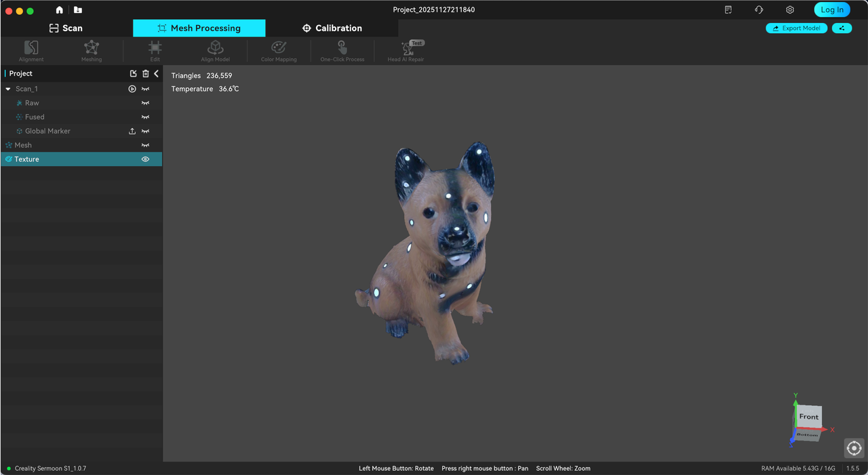Switch to the Scan tab
The height and width of the screenshot is (475, 868).
coord(66,28)
